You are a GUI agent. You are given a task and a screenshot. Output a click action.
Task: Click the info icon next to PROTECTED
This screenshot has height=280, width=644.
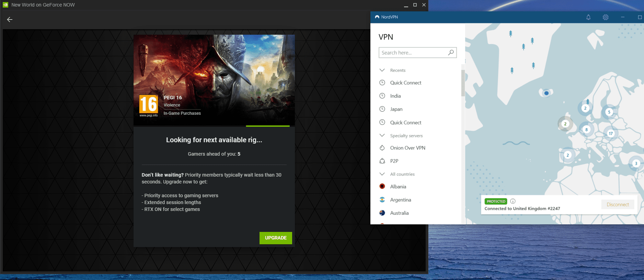point(513,201)
